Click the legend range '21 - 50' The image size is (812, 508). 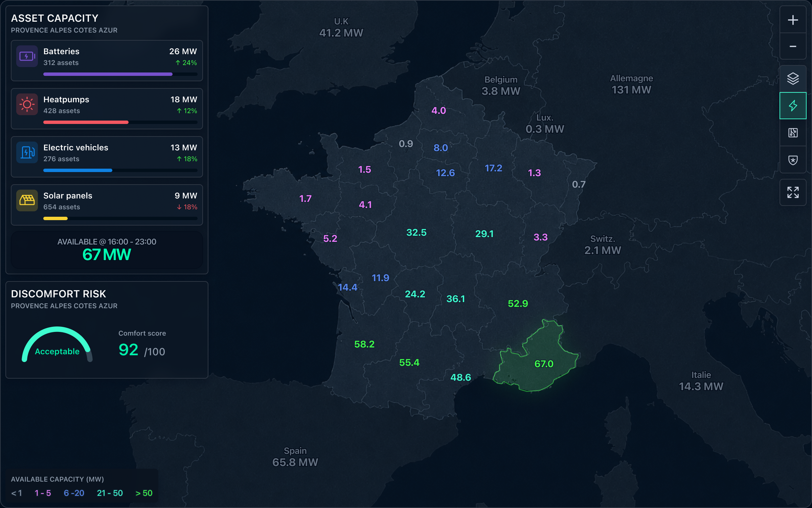point(110,493)
